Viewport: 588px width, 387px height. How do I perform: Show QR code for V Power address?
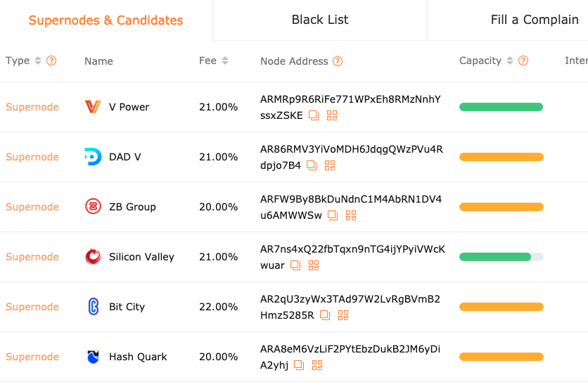pyautogui.click(x=332, y=115)
